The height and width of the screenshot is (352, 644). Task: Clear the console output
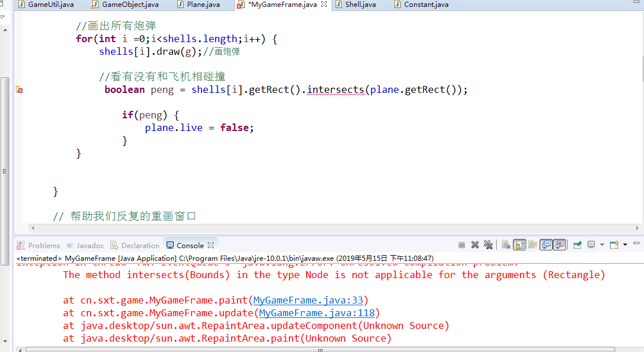coord(506,245)
